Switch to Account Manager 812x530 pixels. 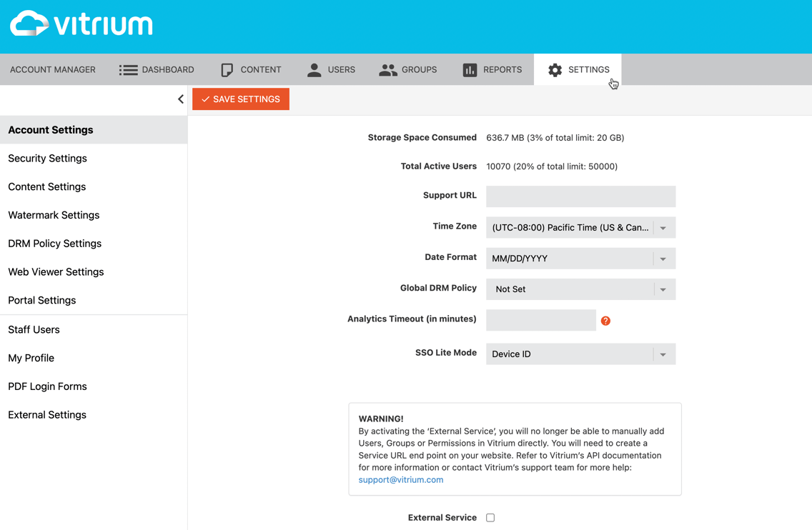(52, 69)
